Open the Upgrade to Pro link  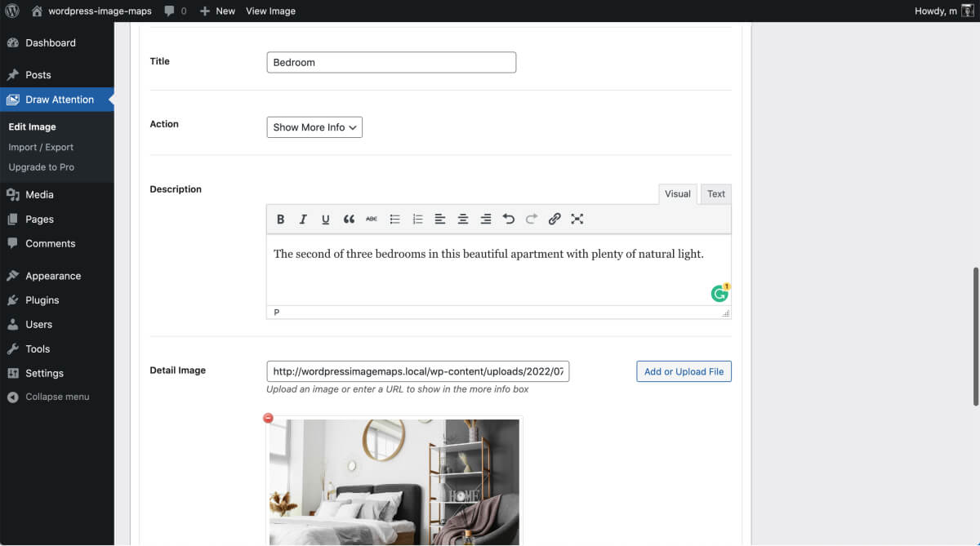(41, 167)
